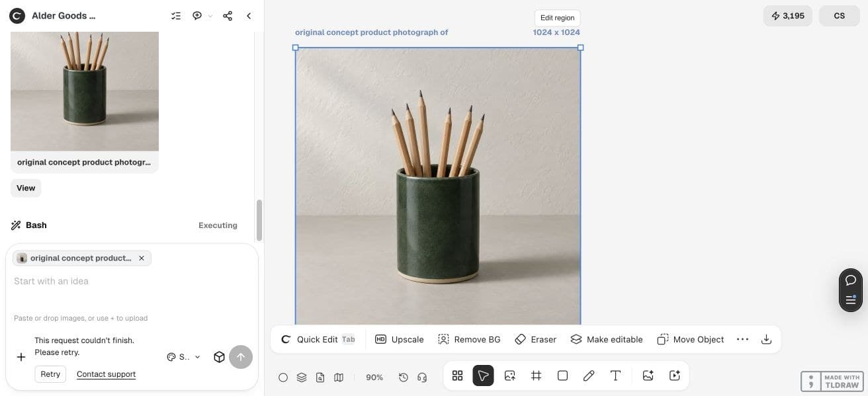Screen dimensions: 868x396
Task: Activate the Eraser tool
Action: point(536,339)
